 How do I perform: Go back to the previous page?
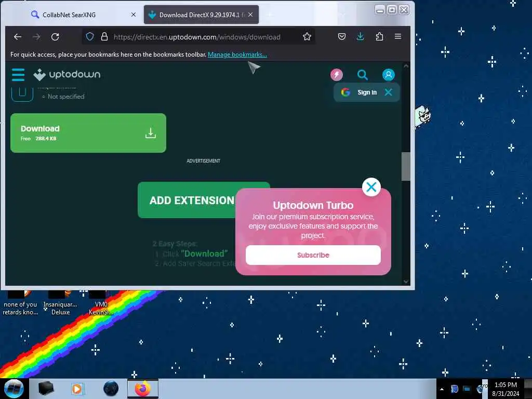18,37
